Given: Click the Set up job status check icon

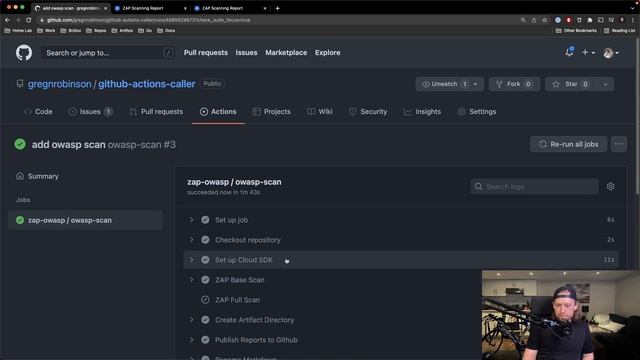Looking at the screenshot, I should [205, 220].
